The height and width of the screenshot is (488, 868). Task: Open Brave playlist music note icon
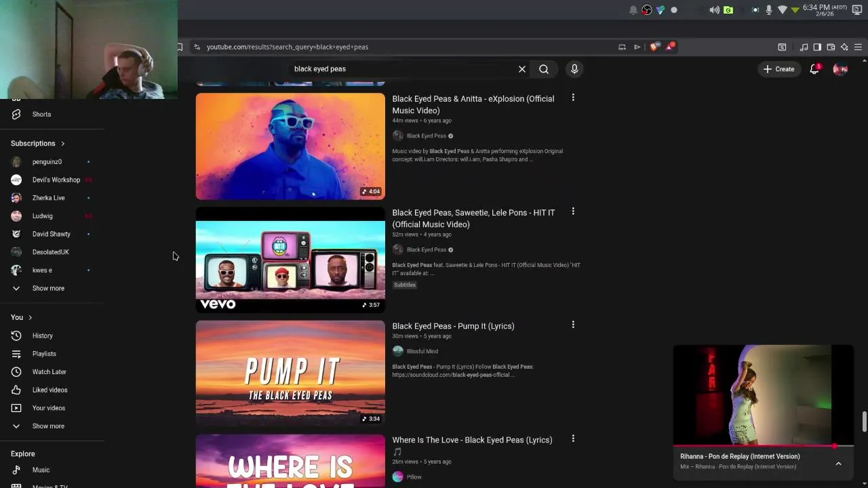pyautogui.click(x=804, y=47)
